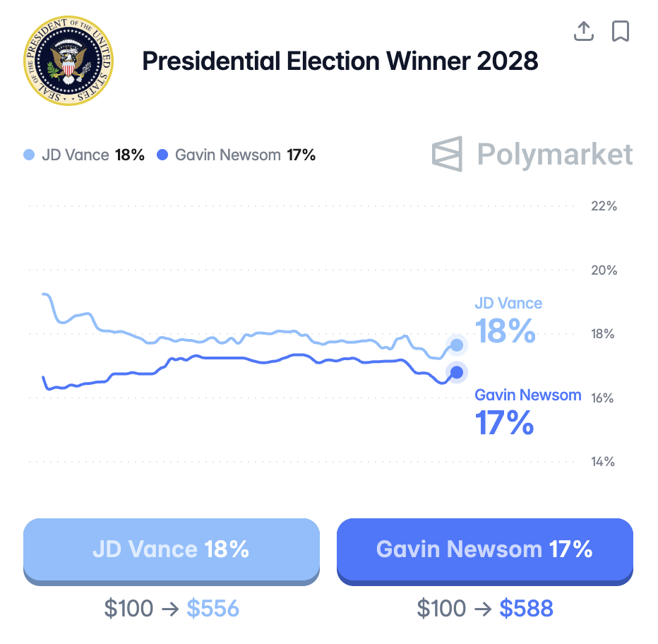Click the $588 payout amount
Screen dimensions: 658x644
[x=526, y=608]
